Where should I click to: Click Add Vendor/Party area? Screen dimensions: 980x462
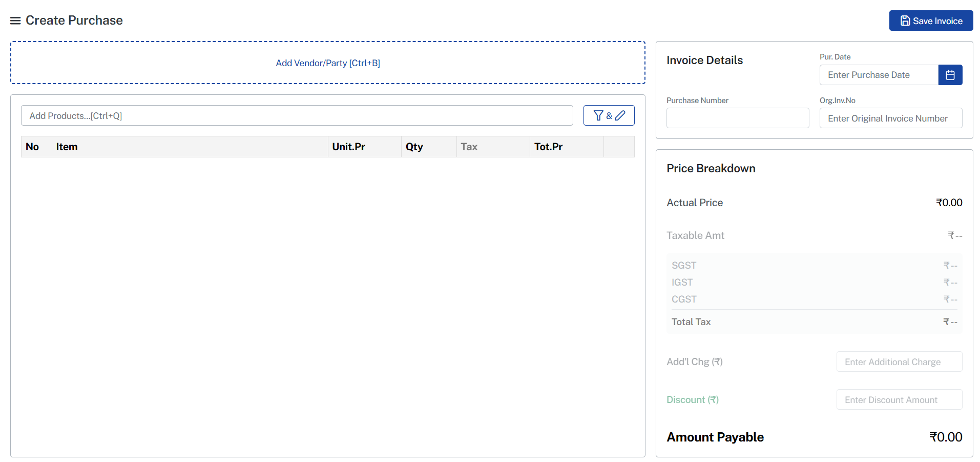click(x=328, y=63)
